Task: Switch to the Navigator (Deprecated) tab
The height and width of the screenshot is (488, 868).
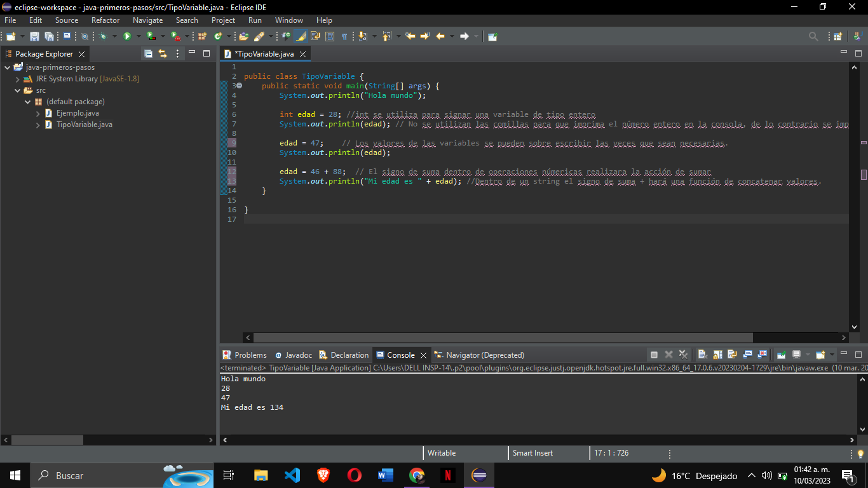Action: pos(479,355)
